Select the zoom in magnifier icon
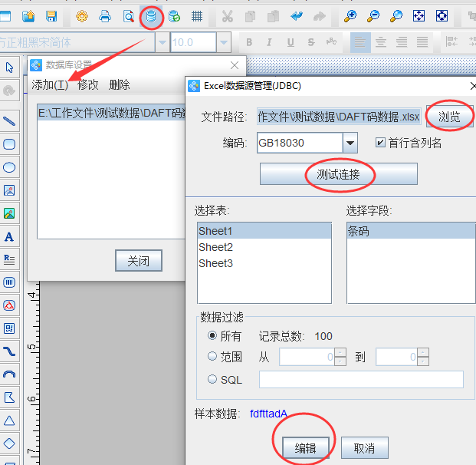Image resolution: width=476 pixels, height=465 pixels. [x=350, y=16]
